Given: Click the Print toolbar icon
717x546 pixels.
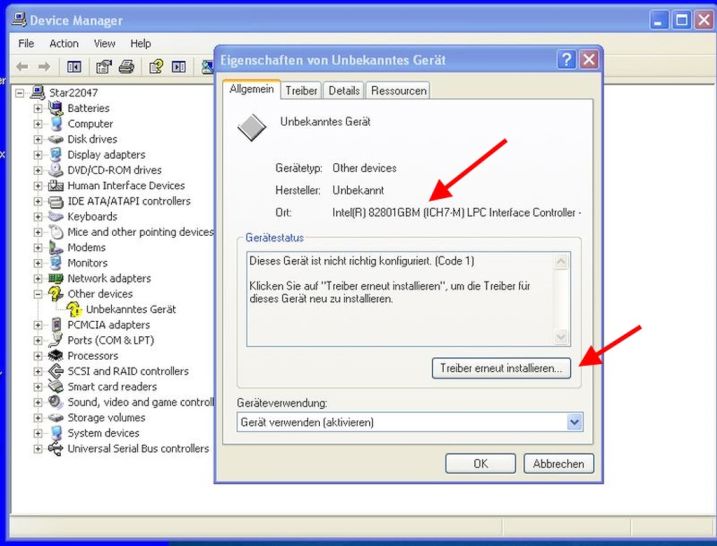Looking at the screenshot, I should (x=127, y=67).
